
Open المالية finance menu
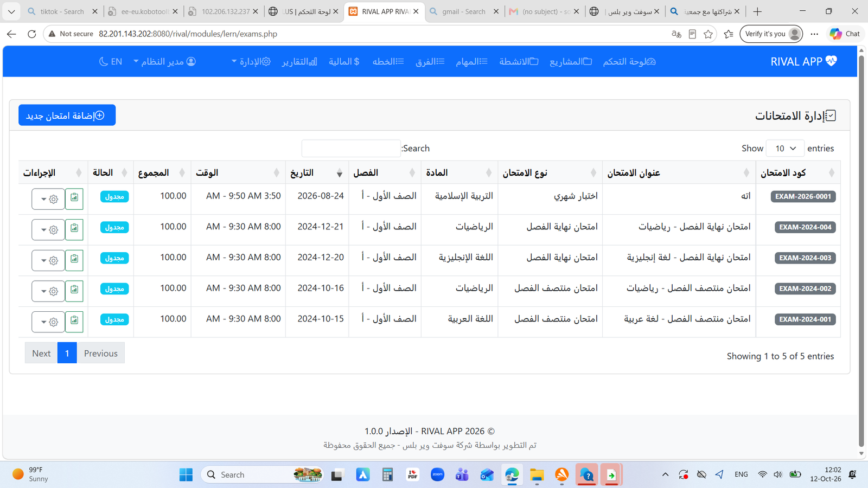point(344,61)
